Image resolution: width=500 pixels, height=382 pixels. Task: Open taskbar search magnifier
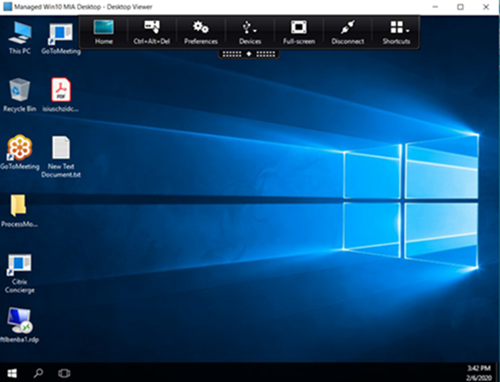(38, 373)
